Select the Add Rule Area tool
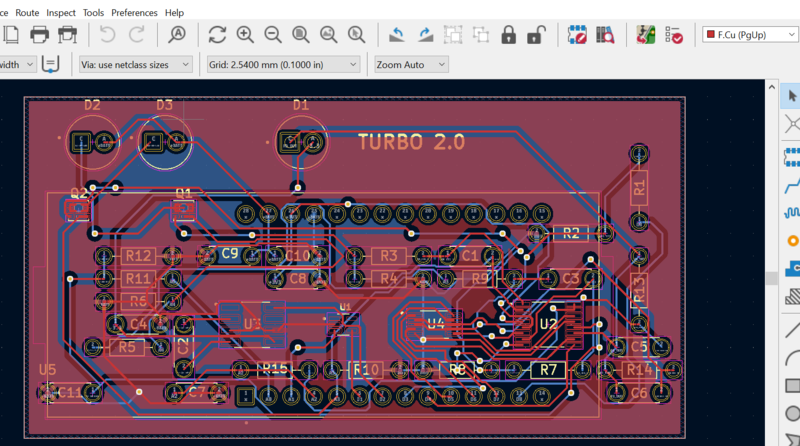Image resolution: width=800 pixels, height=446 pixels. 792,296
